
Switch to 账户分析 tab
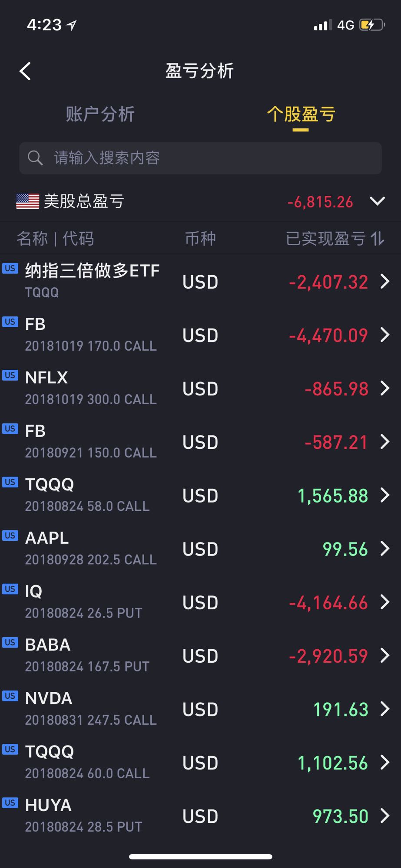pyautogui.click(x=100, y=115)
